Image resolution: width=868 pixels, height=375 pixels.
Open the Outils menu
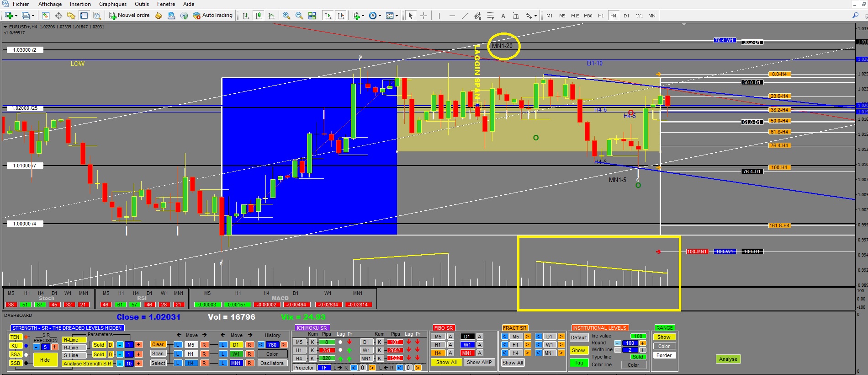click(142, 4)
